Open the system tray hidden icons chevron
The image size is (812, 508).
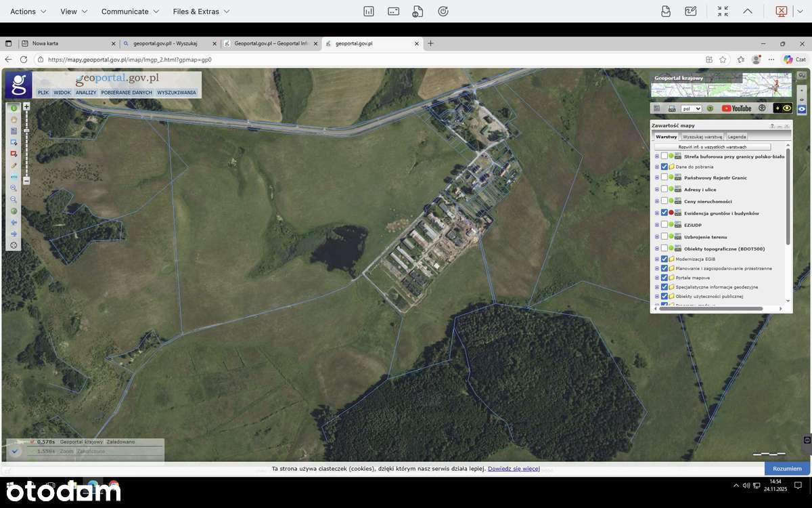(736, 486)
